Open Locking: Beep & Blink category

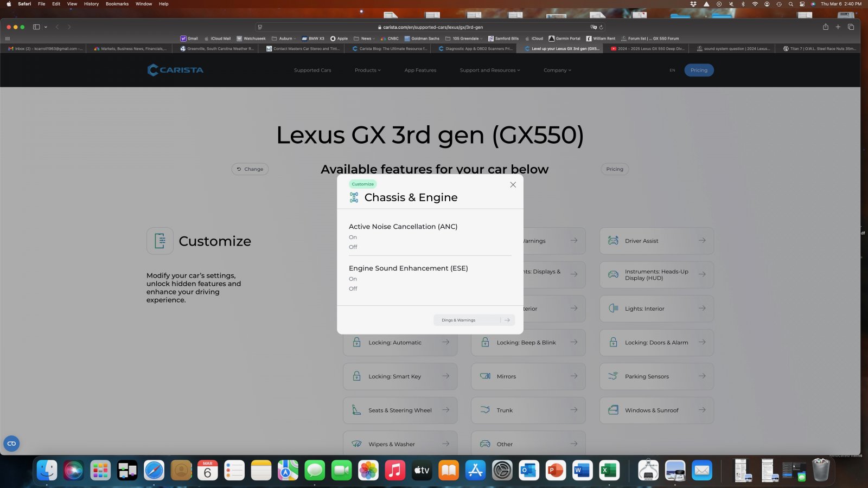coord(528,343)
